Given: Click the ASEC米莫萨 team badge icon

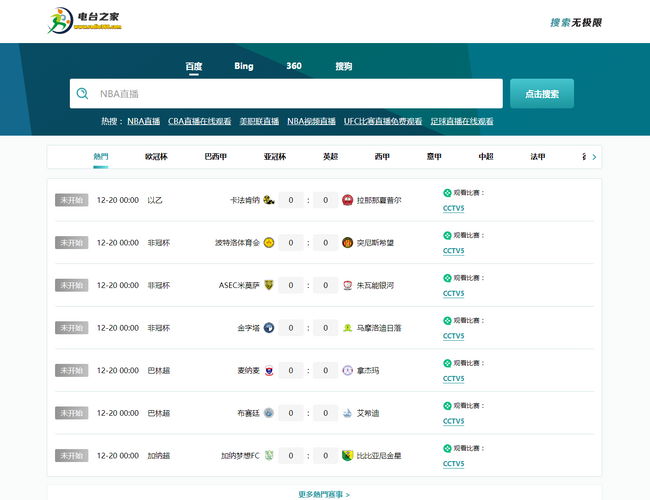Looking at the screenshot, I should (x=269, y=285).
